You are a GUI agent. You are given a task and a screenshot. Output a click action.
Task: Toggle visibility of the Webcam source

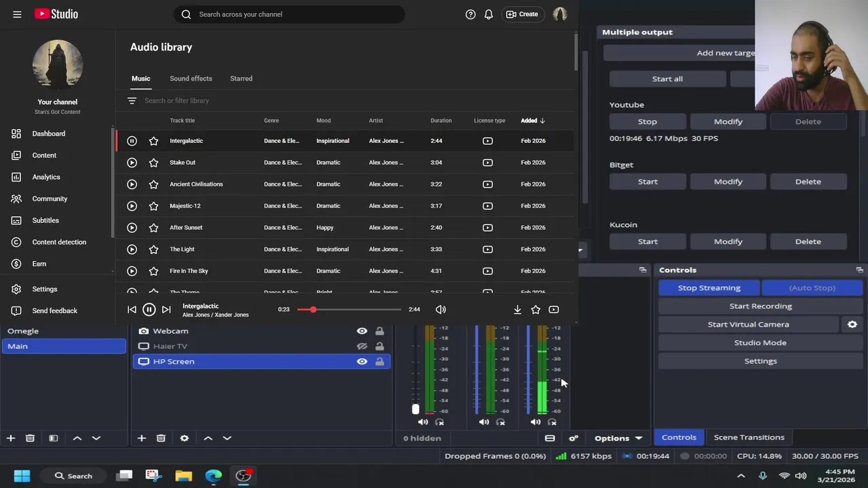coord(362,331)
